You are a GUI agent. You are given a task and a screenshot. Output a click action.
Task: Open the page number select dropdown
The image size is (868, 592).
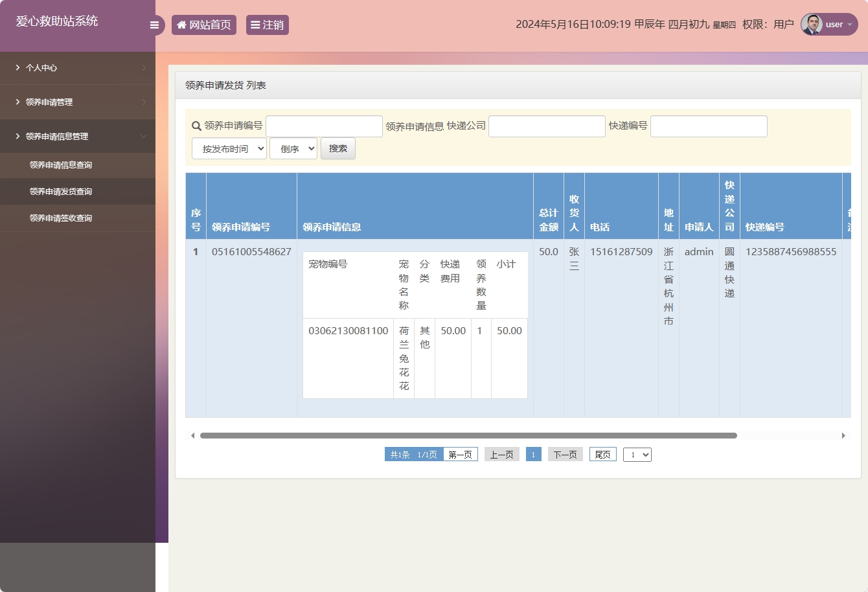click(x=637, y=455)
